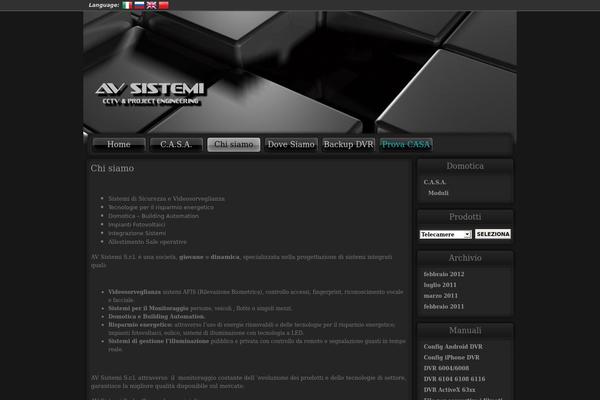Click the SELEZIONA button
The height and width of the screenshot is (400, 600).
493,234
